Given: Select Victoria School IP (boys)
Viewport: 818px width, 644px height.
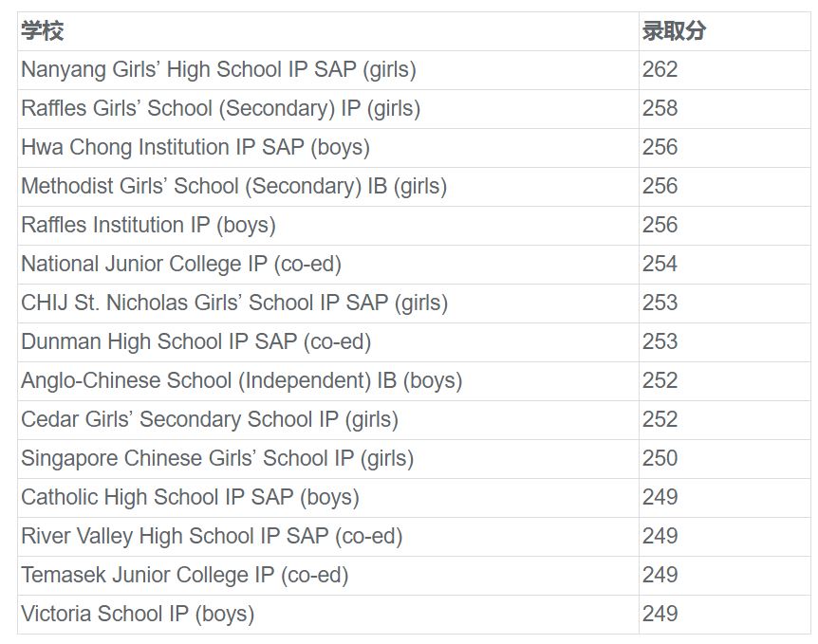Looking at the screenshot, I should [x=138, y=615].
